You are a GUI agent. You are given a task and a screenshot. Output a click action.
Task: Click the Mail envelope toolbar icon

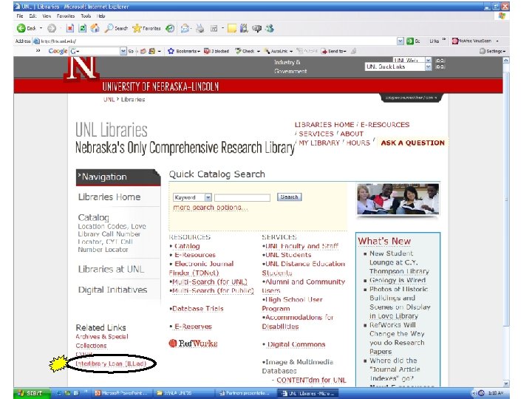pyautogui.click(x=185, y=29)
